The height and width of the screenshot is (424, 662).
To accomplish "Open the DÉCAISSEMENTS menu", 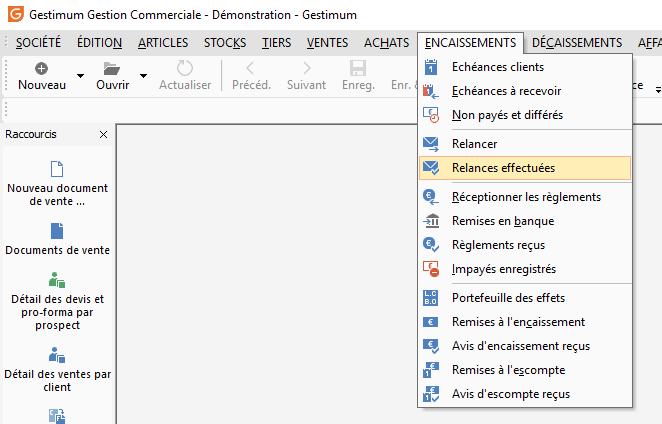I will tap(577, 43).
